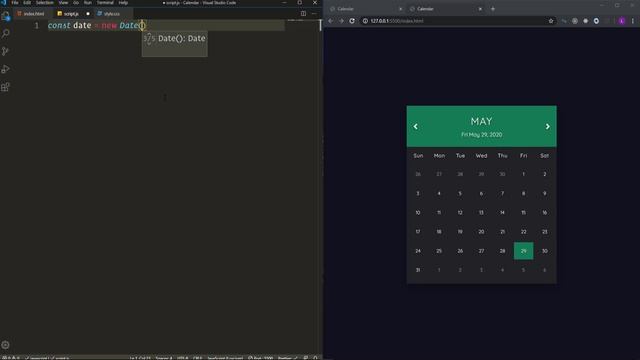Select highlighted day 29 in the calendar
The width and height of the screenshot is (640, 360).
tap(523, 251)
